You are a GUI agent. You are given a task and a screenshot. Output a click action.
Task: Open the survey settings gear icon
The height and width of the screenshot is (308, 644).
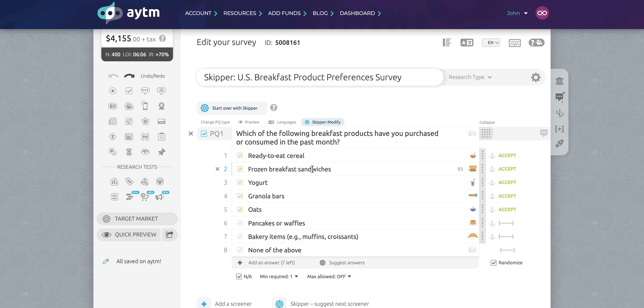536,77
